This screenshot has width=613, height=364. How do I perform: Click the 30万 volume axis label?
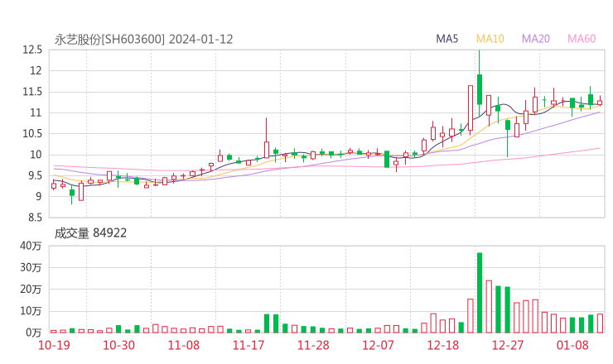[x=31, y=268]
